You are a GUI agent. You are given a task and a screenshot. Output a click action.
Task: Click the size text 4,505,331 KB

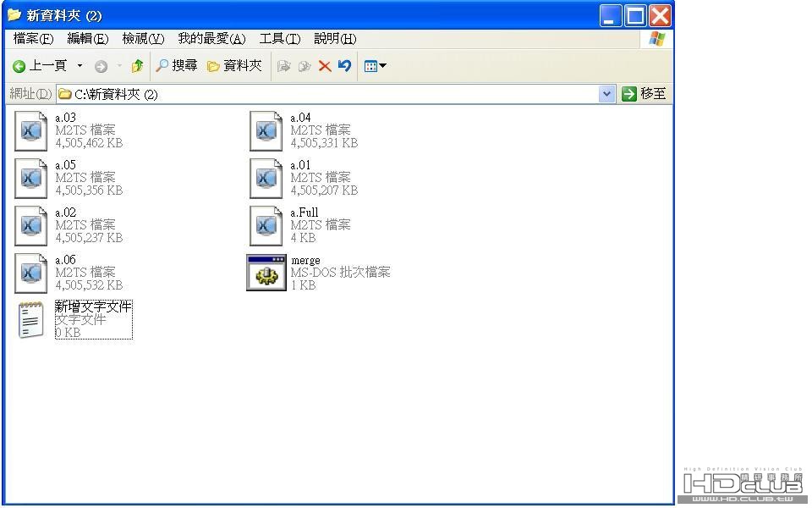point(324,143)
